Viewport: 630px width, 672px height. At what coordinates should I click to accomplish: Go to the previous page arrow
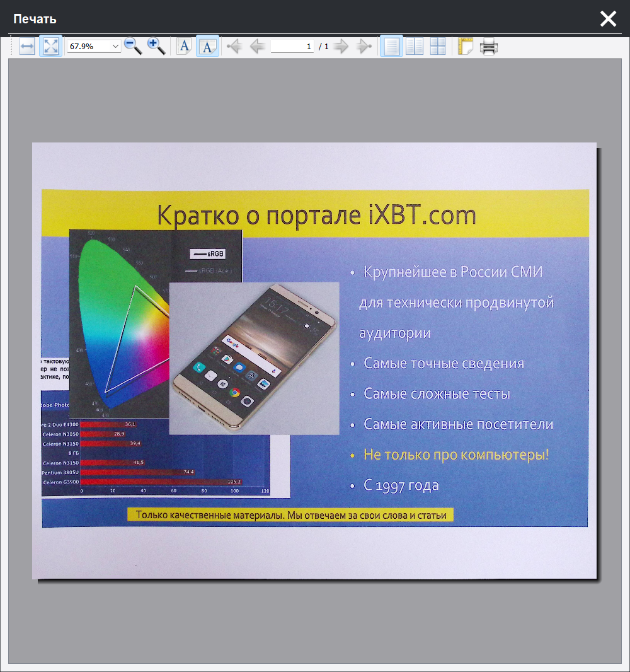pos(257,46)
